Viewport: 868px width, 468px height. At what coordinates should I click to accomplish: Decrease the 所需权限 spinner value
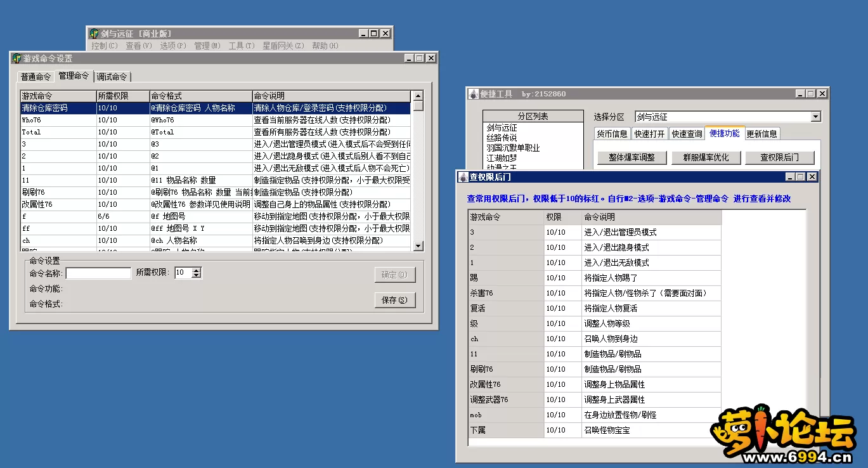[x=197, y=276]
